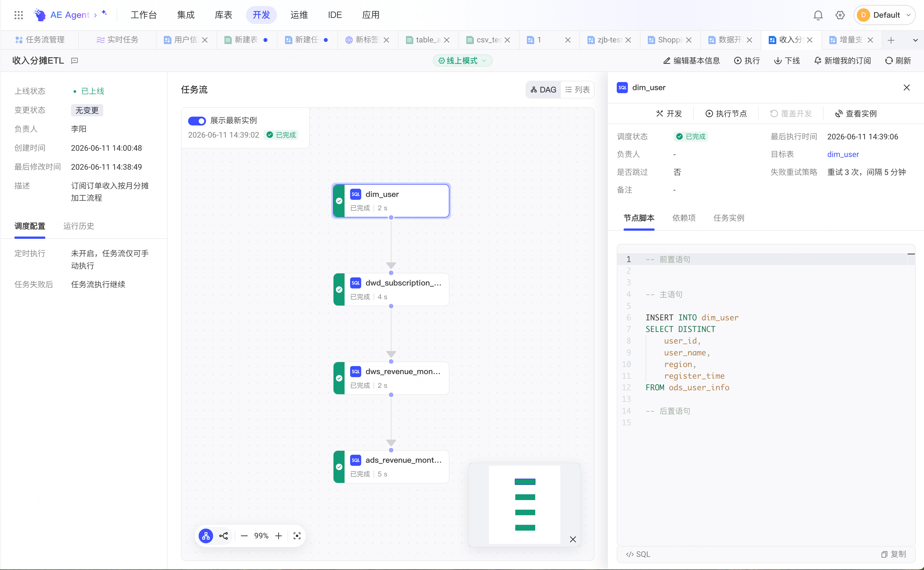Screen dimensions: 924x570
Task: Expand the AE Agent breadcrumb chevron
Action: pos(95,15)
